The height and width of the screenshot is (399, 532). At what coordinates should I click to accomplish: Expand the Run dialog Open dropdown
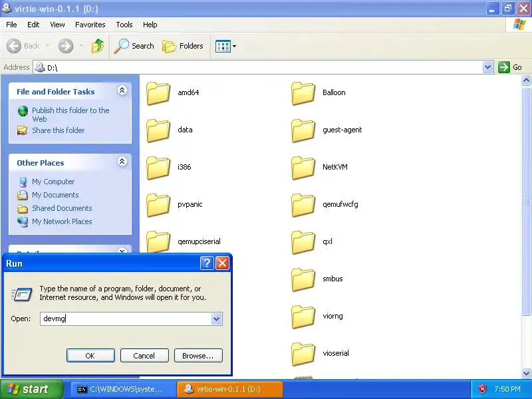click(217, 319)
